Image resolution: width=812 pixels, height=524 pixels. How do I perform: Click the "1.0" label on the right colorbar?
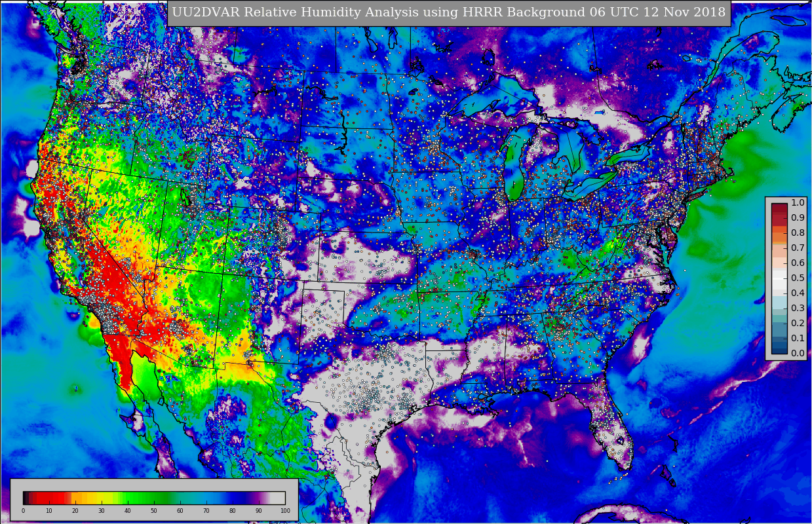[798, 203]
